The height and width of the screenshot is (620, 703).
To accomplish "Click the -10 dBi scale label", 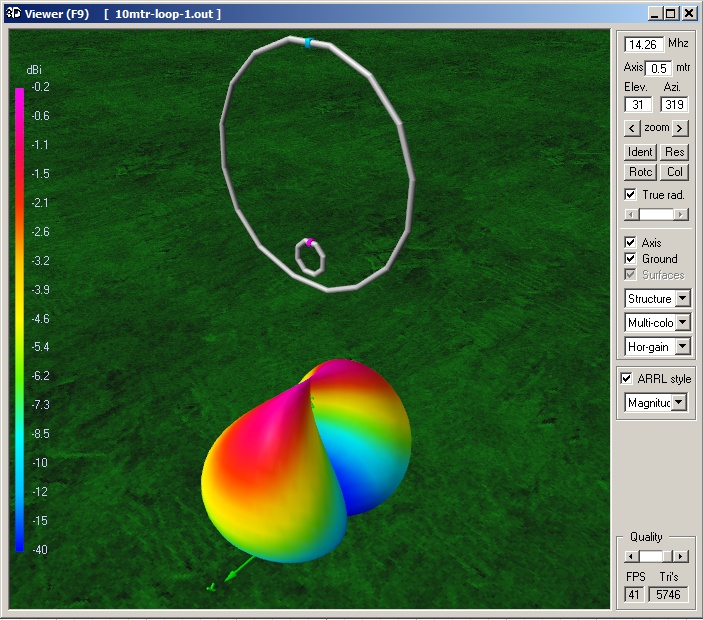I will [x=40, y=463].
